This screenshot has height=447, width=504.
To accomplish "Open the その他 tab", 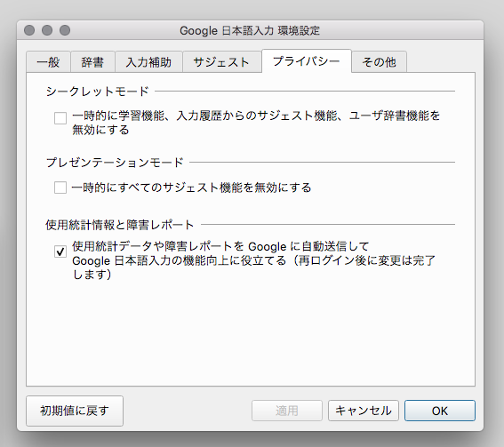I will pyautogui.click(x=380, y=61).
